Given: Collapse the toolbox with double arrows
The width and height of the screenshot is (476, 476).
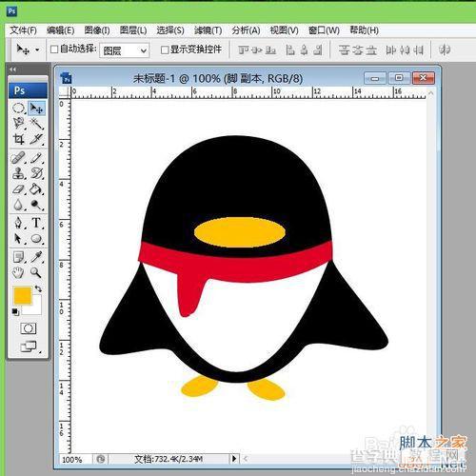Looking at the screenshot, I should [x=12, y=69].
